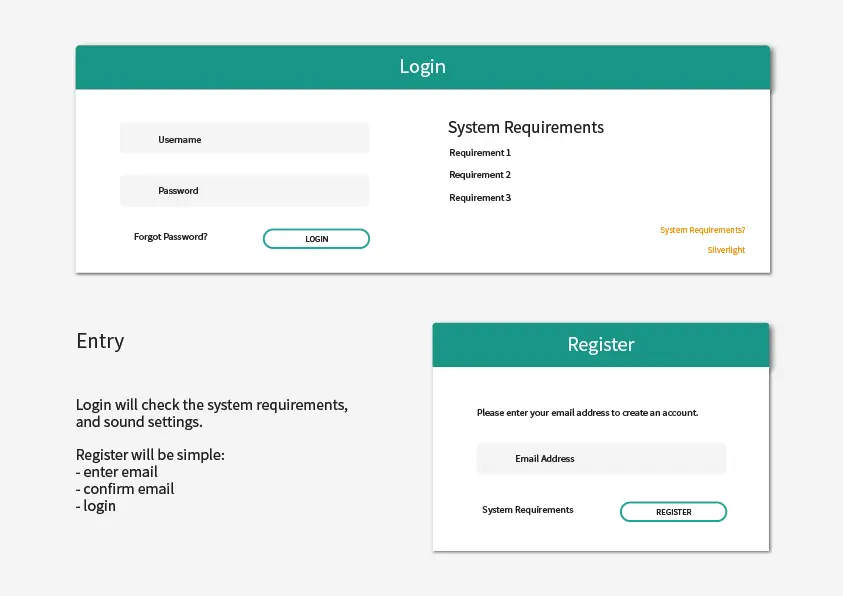Select Requirement 1 in the list
The width and height of the screenshot is (843, 596).
click(x=480, y=152)
